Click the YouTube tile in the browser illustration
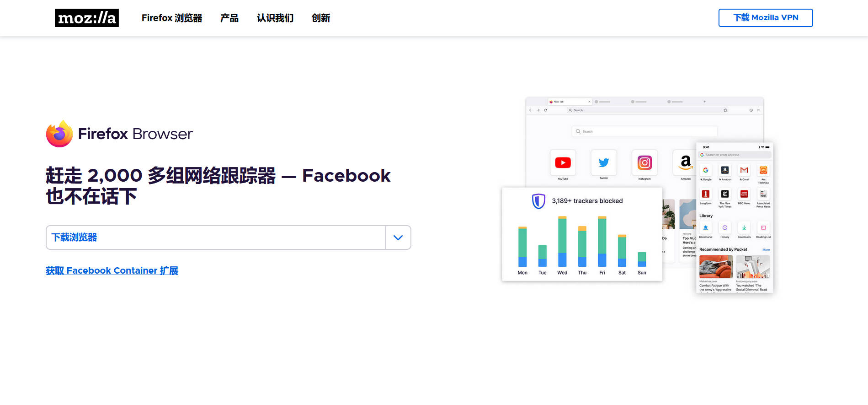 [563, 162]
